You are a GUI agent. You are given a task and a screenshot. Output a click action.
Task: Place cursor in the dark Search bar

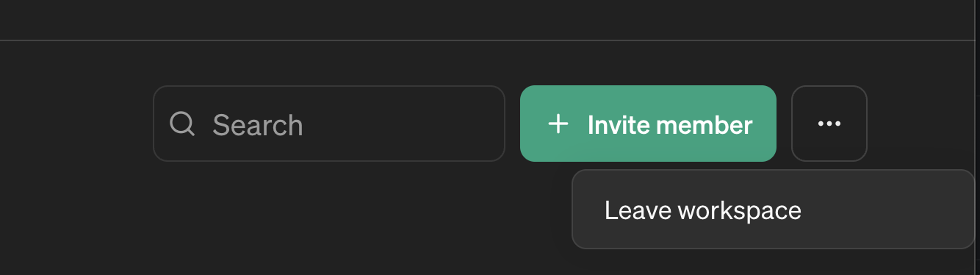pos(329,124)
